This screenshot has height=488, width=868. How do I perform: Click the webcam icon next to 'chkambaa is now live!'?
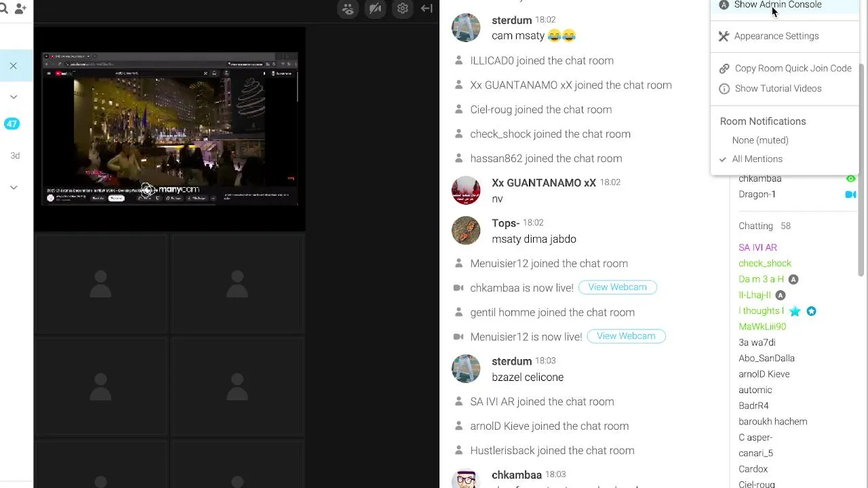point(458,288)
